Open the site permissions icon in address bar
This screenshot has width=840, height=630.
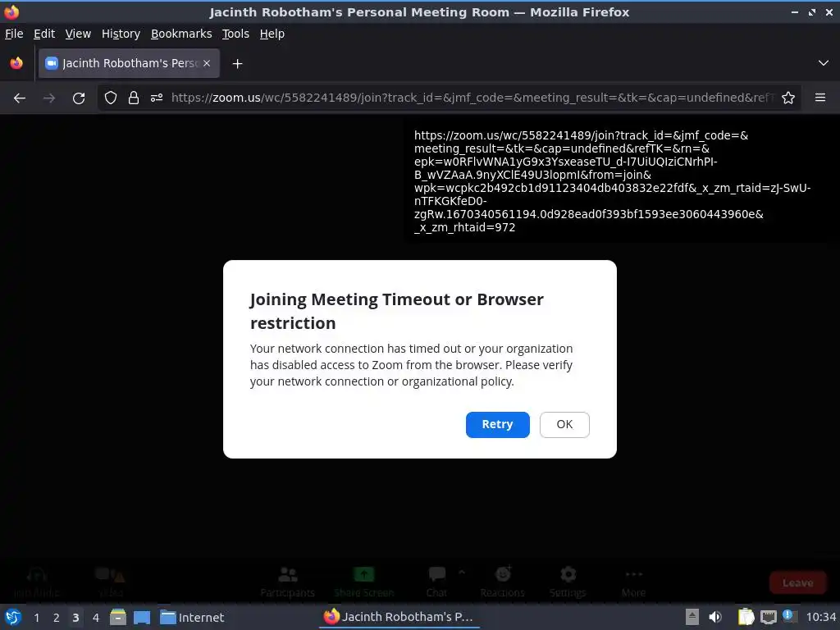click(157, 98)
